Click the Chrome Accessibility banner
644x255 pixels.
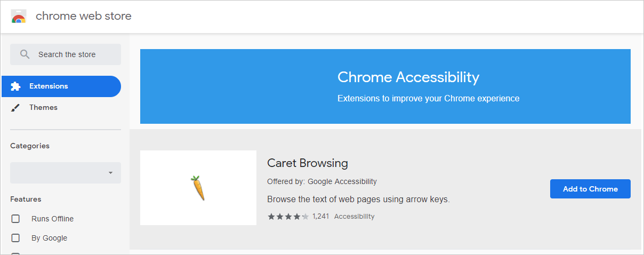(x=385, y=86)
